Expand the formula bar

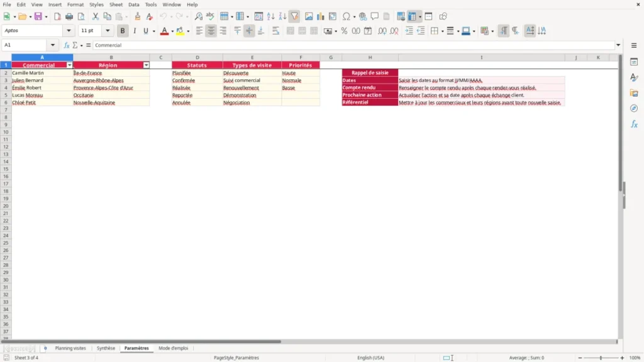(618, 45)
